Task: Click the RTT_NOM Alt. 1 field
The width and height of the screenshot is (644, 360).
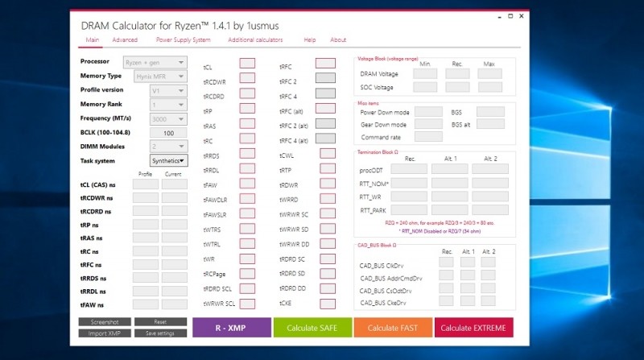Action: coord(450,183)
